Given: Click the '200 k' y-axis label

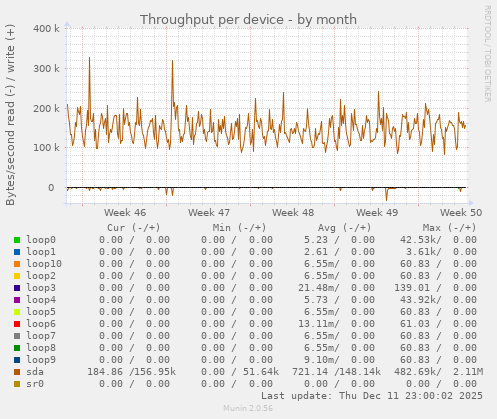Looking at the screenshot, I should pyautogui.click(x=46, y=108).
